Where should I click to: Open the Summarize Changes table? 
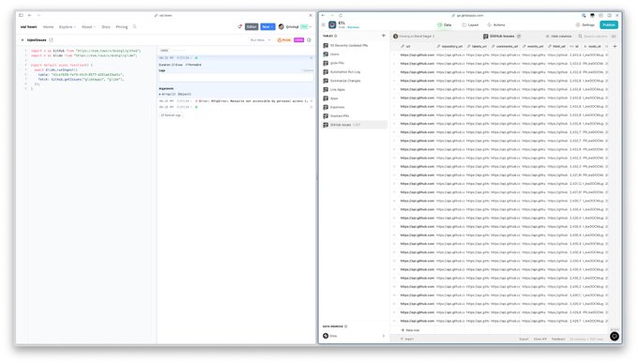tap(355, 81)
